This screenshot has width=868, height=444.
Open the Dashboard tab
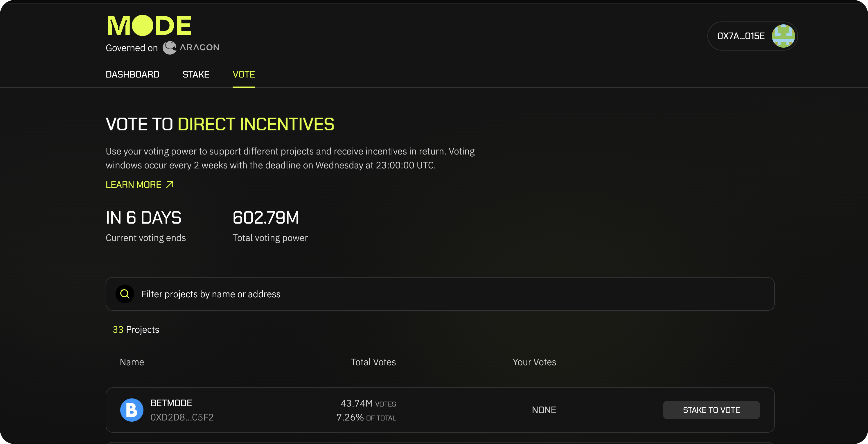pyautogui.click(x=132, y=74)
